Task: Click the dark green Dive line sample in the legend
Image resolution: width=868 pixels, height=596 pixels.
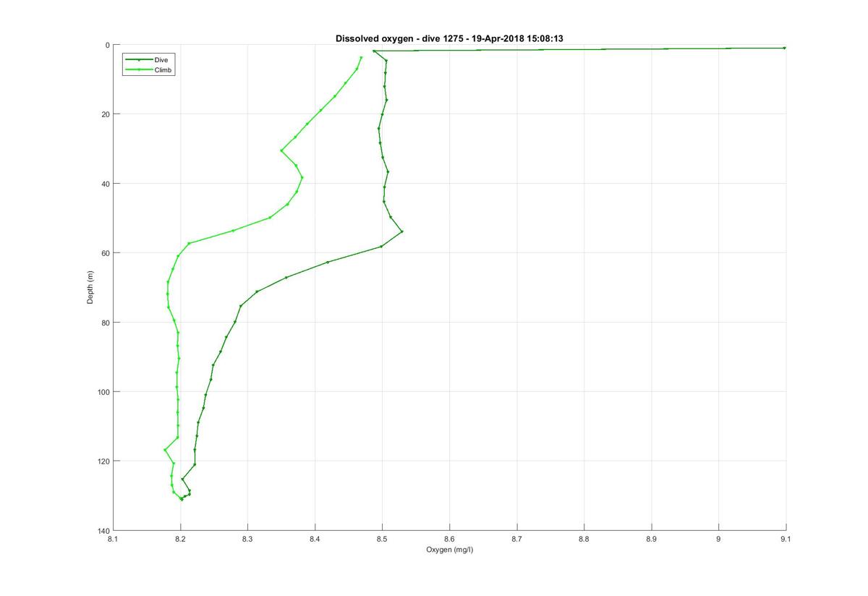Action: pos(138,59)
